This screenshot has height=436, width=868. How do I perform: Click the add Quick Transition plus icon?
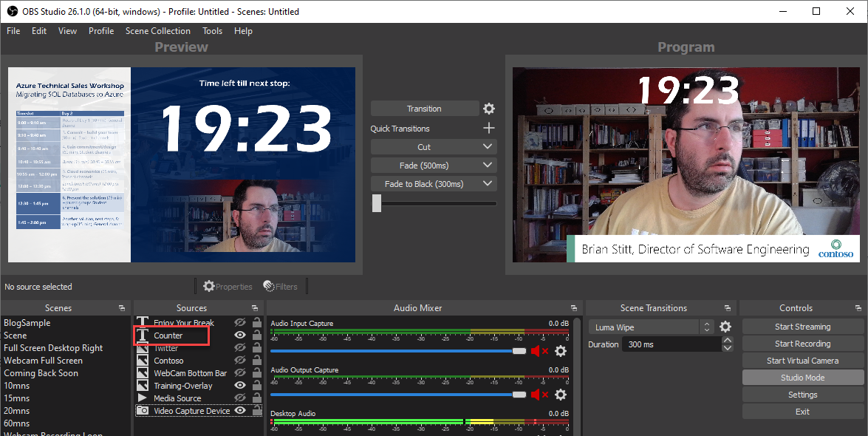(x=488, y=127)
